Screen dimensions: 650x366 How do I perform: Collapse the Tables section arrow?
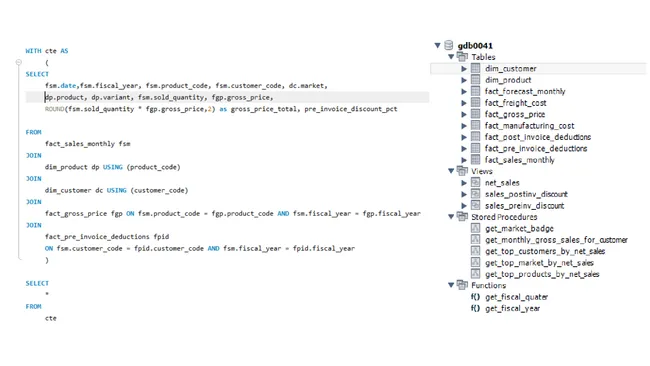[x=451, y=57]
